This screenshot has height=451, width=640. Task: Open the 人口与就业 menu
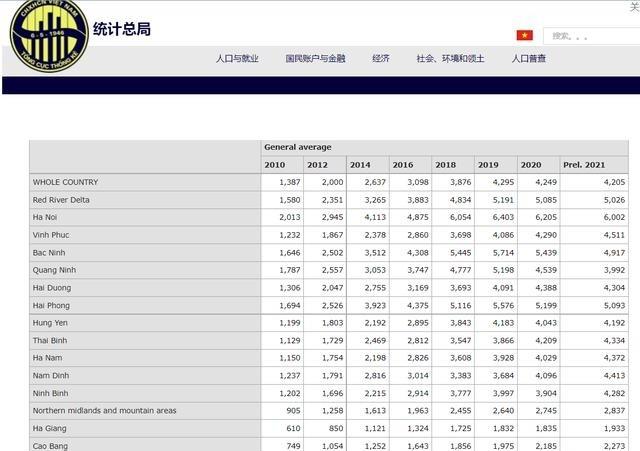(237, 59)
